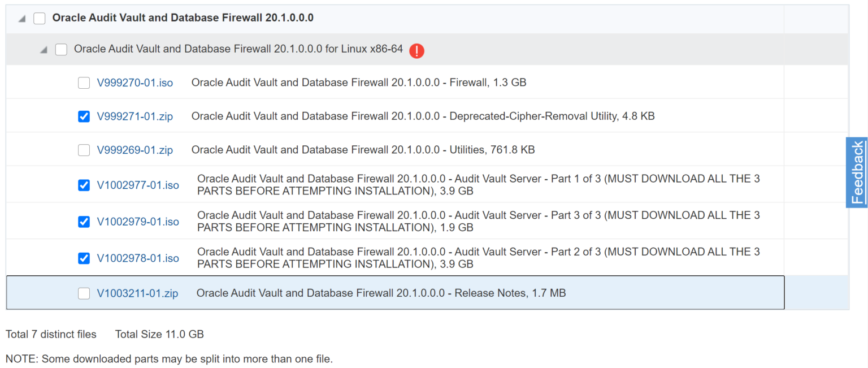Uncheck Audit Vault Server Part 3 of 3
868x368 pixels.
(84, 222)
